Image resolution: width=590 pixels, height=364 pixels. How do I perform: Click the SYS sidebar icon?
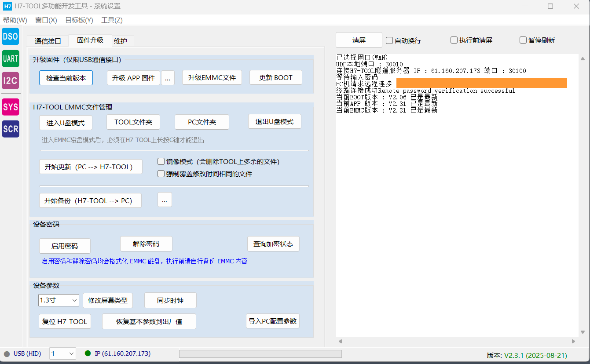pyautogui.click(x=10, y=107)
